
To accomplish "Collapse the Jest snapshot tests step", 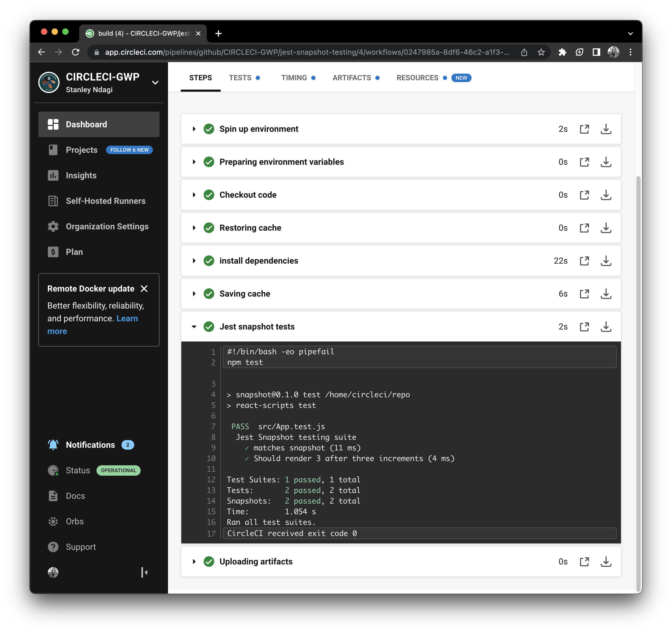I will point(194,327).
